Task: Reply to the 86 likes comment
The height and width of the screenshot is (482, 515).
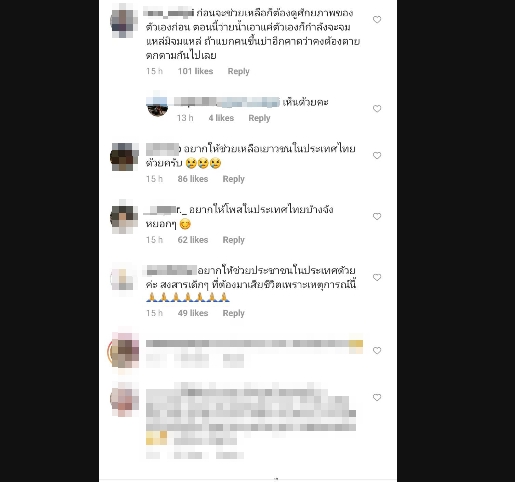Action: click(233, 179)
